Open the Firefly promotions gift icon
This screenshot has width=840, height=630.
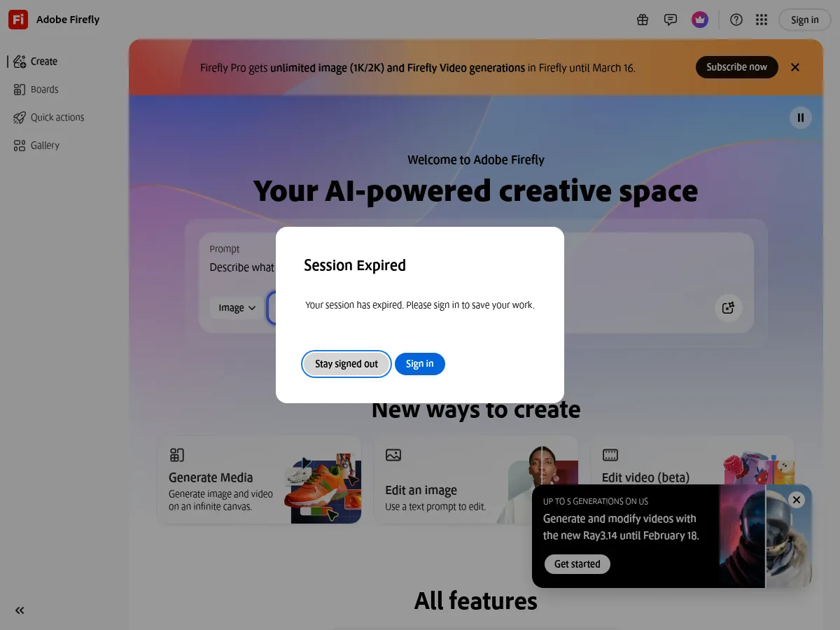tap(643, 20)
